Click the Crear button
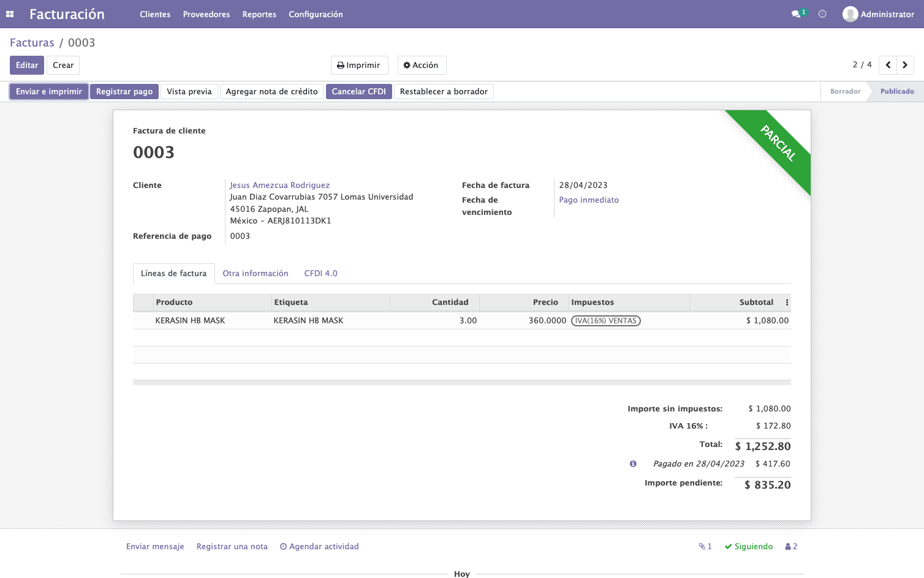Viewport: 924px width, 578px height. (63, 66)
